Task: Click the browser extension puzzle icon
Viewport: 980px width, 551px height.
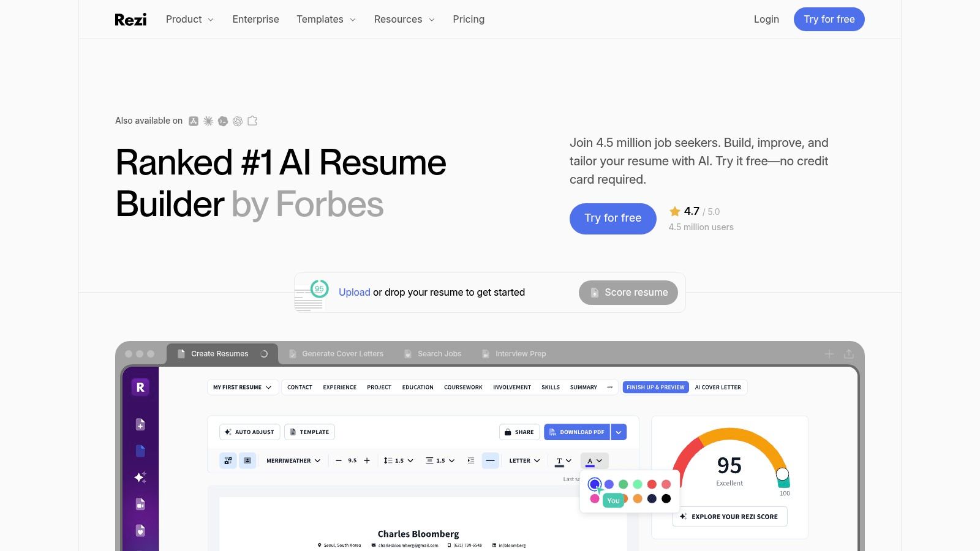Action: 252,121
